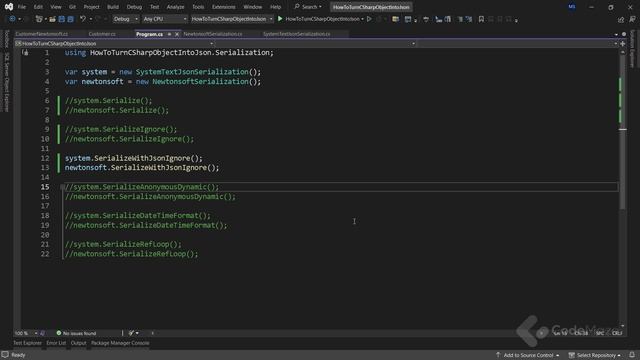
Task: Open the Select Repository dropdown
Action: pyautogui.click(x=594, y=355)
